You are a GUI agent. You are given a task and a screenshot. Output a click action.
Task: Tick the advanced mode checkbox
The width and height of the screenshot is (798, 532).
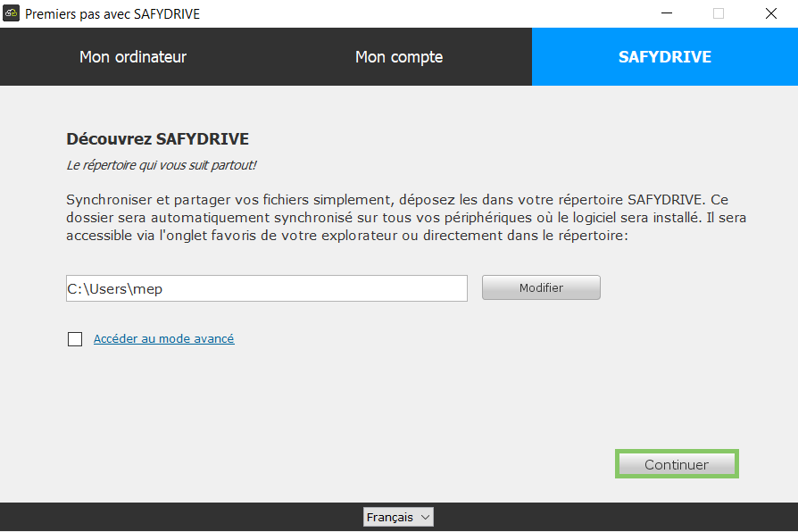pyautogui.click(x=75, y=339)
